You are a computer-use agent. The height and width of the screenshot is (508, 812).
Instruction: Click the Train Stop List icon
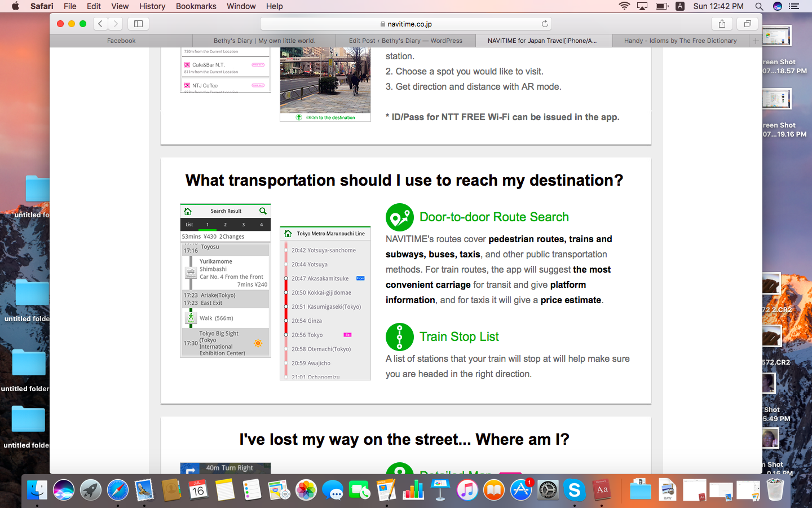(x=400, y=337)
